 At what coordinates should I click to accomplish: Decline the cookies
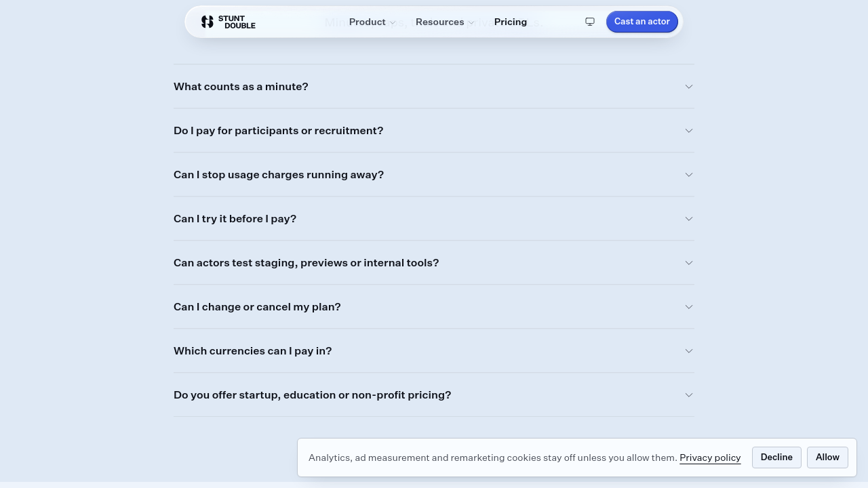(776, 457)
